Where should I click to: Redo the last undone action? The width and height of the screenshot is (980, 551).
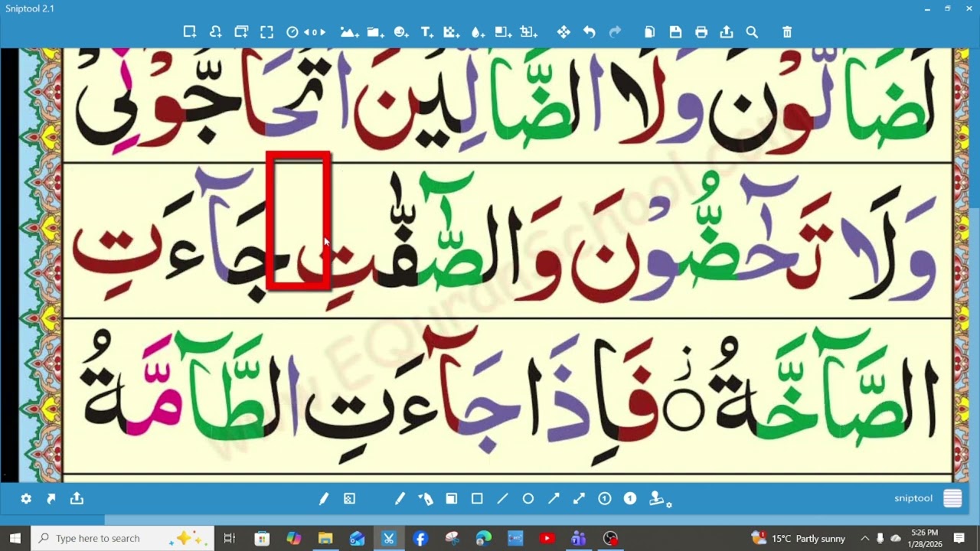pyautogui.click(x=615, y=32)
